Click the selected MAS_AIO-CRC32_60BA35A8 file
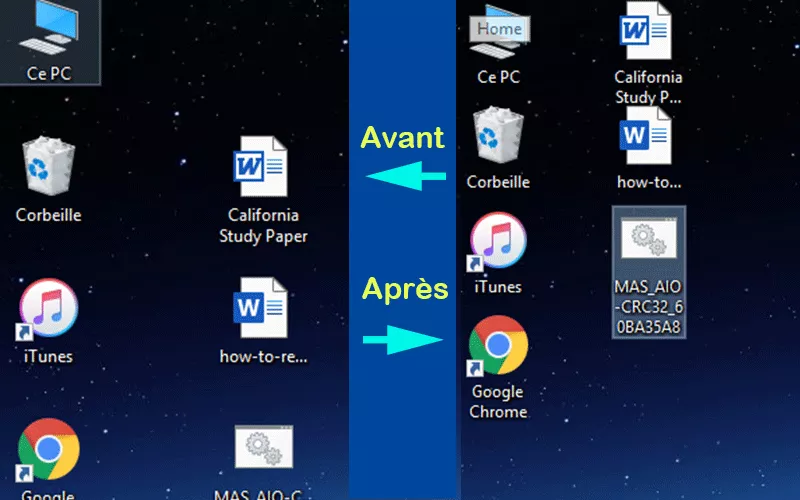Viewport: 800px width, 500px height. pyautogui.click(x=648, y=242)
